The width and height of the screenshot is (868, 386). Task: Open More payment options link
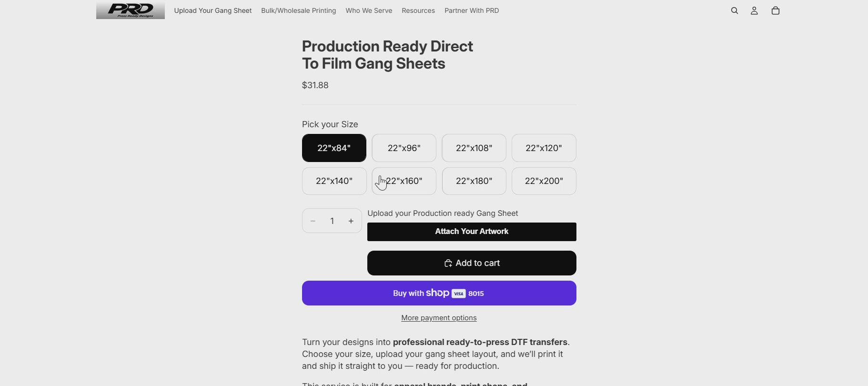pos(439,318)
